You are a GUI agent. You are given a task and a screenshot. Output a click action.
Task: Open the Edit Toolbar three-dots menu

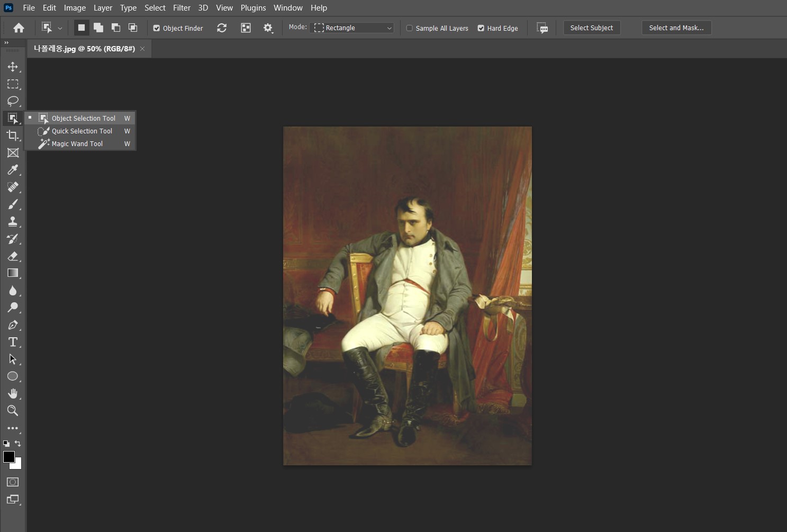pos(13,428)
